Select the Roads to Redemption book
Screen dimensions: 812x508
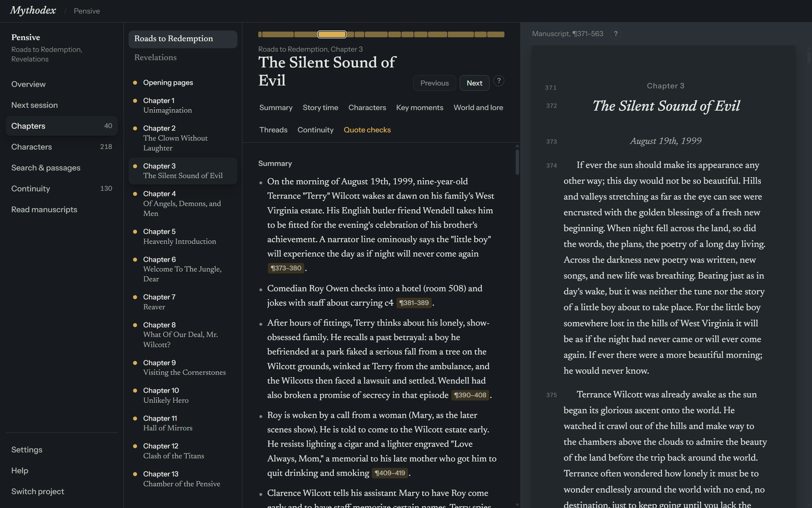[183, 39]
